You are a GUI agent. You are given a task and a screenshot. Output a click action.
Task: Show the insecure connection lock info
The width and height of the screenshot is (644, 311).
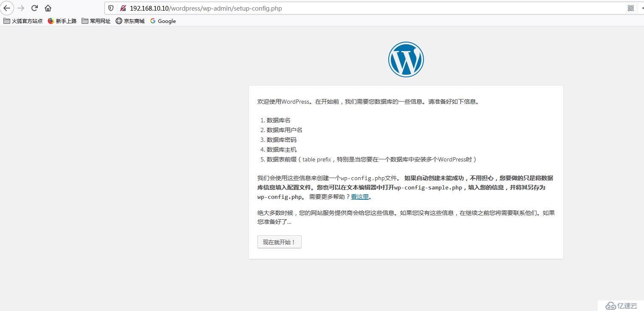[x=123, y=8]
